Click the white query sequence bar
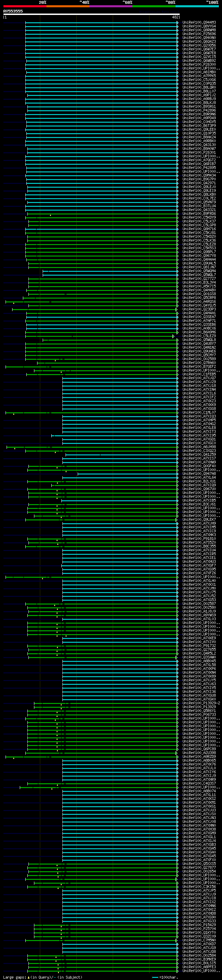The height and width of the screenshot is (980, 222). point(92,14)
